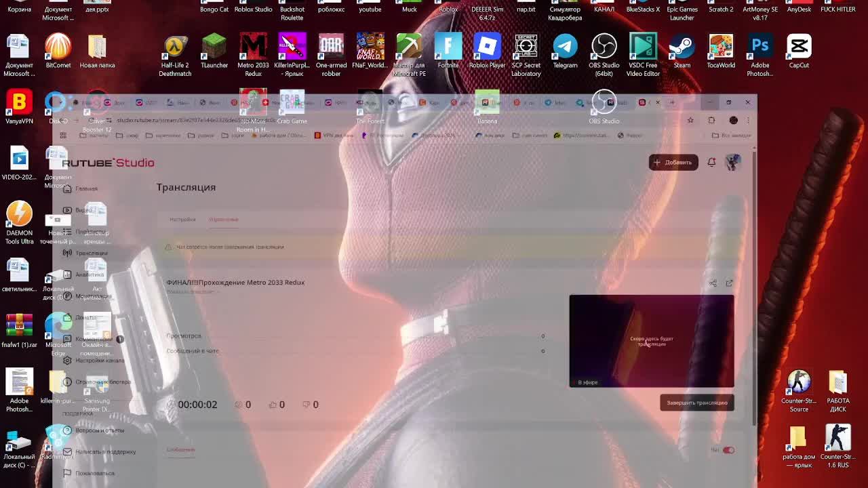Select the OBS Studio (64bit) desktop icon

(604, 56)
